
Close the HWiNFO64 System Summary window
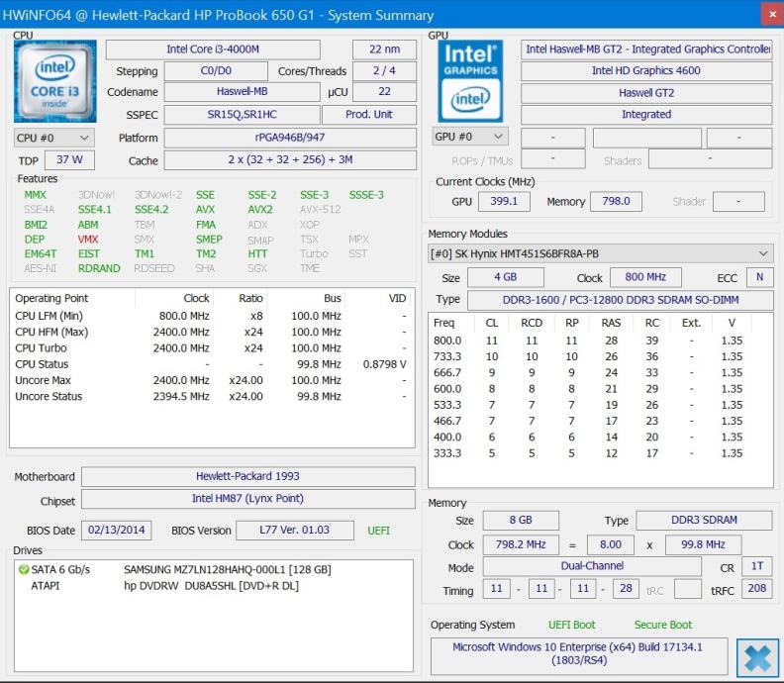click(x=770, y=14)
